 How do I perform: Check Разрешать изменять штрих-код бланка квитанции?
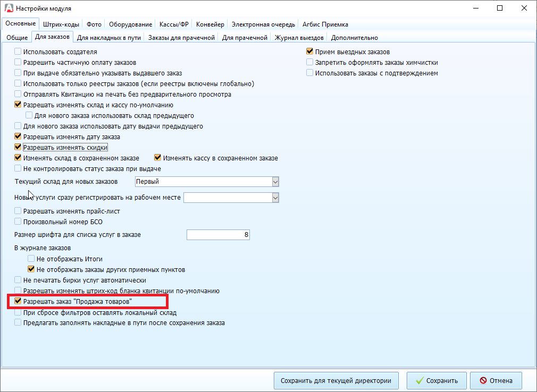click(18, 291)
